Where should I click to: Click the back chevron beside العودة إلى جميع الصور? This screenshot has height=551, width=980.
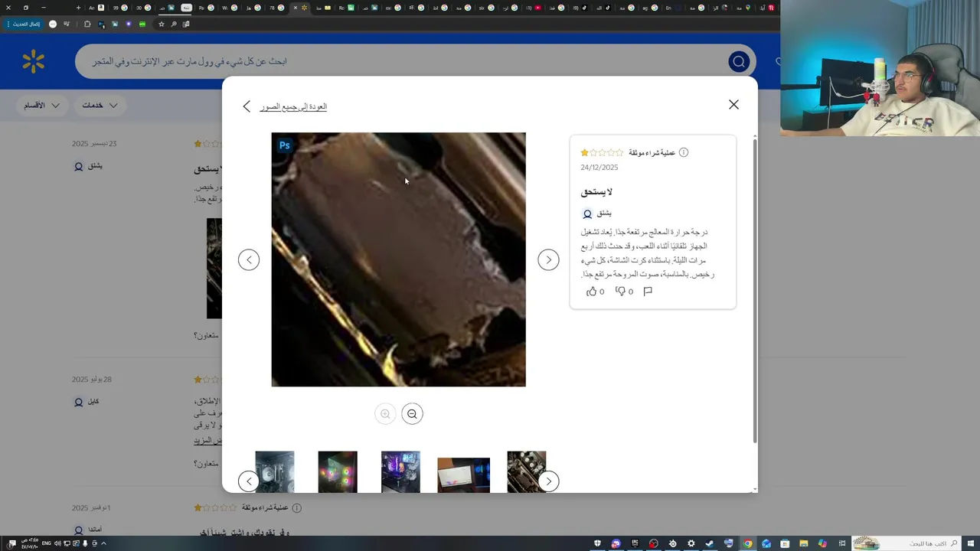pos(247,106)
